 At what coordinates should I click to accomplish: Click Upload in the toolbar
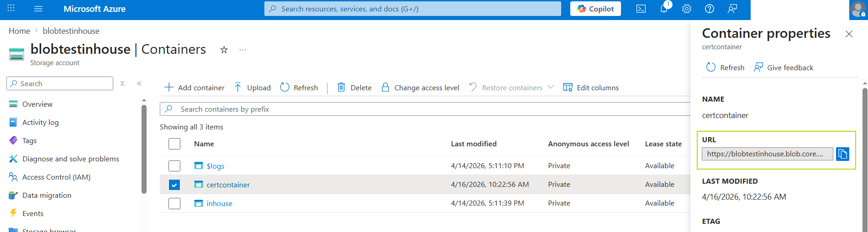coord(252,88)
